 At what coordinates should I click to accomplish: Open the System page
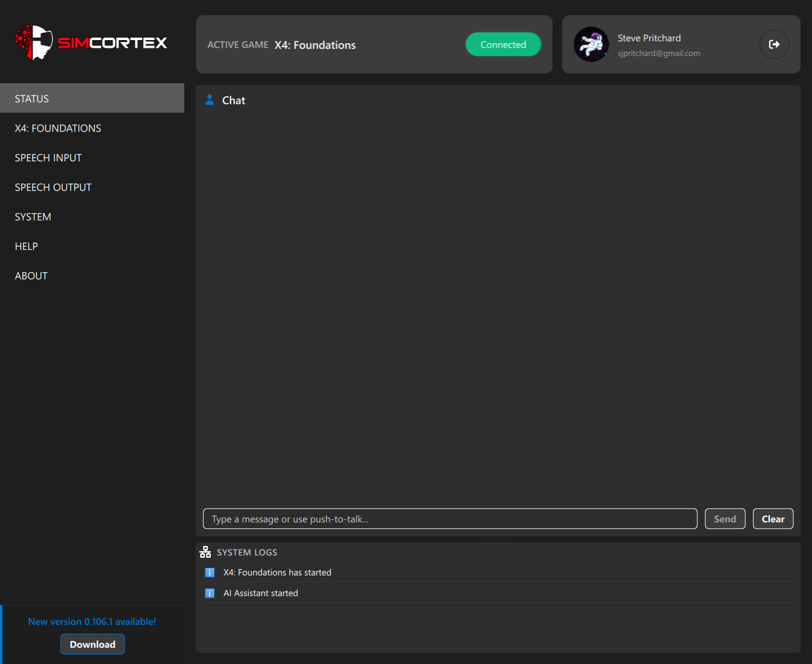point(92,217)
